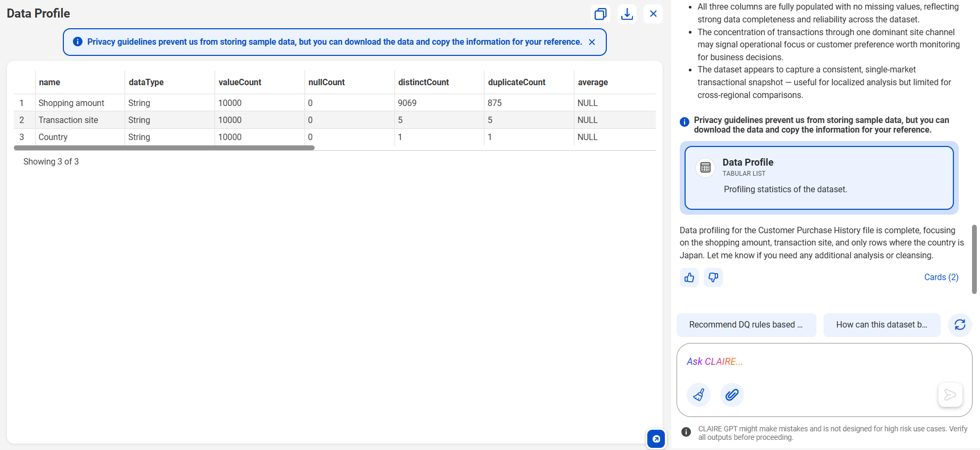
Task: Refresh the suggested prompts
Action: 960,325
